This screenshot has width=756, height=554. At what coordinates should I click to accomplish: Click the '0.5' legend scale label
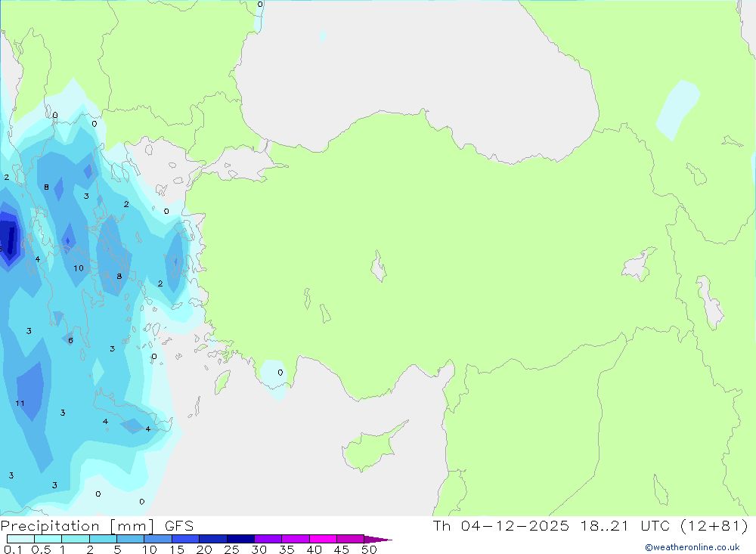pos(41,549)
